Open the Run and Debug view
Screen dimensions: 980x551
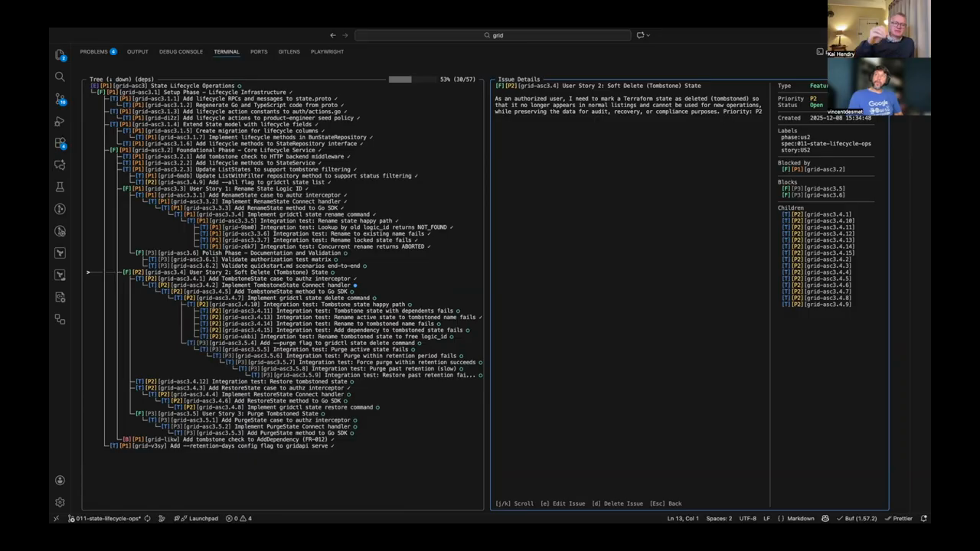[60, 121]
